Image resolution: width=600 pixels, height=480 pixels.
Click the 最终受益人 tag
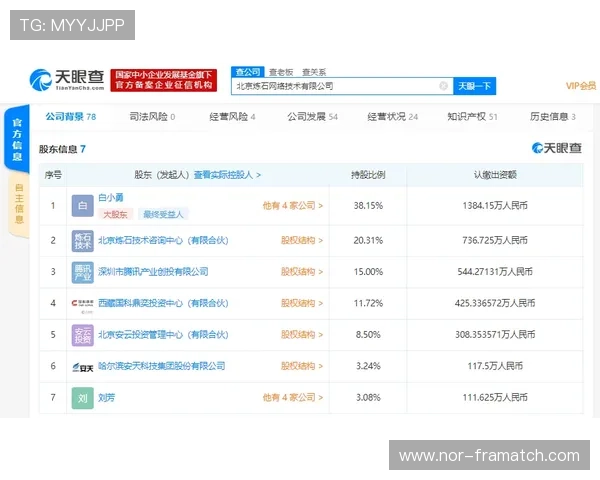tap(163, 214)
